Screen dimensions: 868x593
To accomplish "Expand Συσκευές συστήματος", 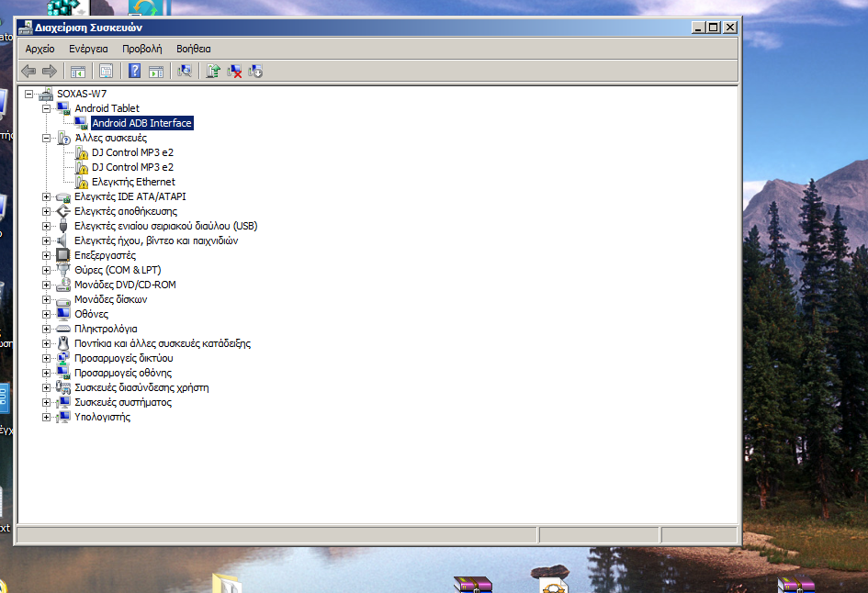I will 47,402.
